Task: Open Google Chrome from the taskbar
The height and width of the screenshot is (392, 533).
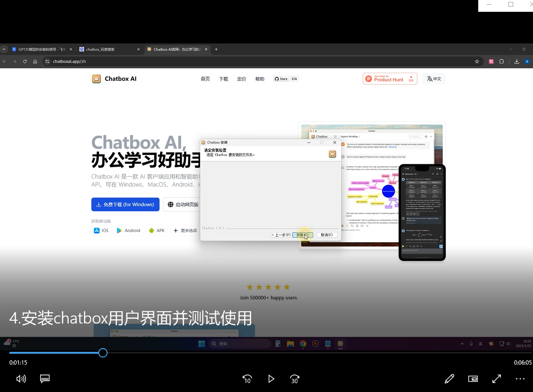Action: tap(303, 344)
